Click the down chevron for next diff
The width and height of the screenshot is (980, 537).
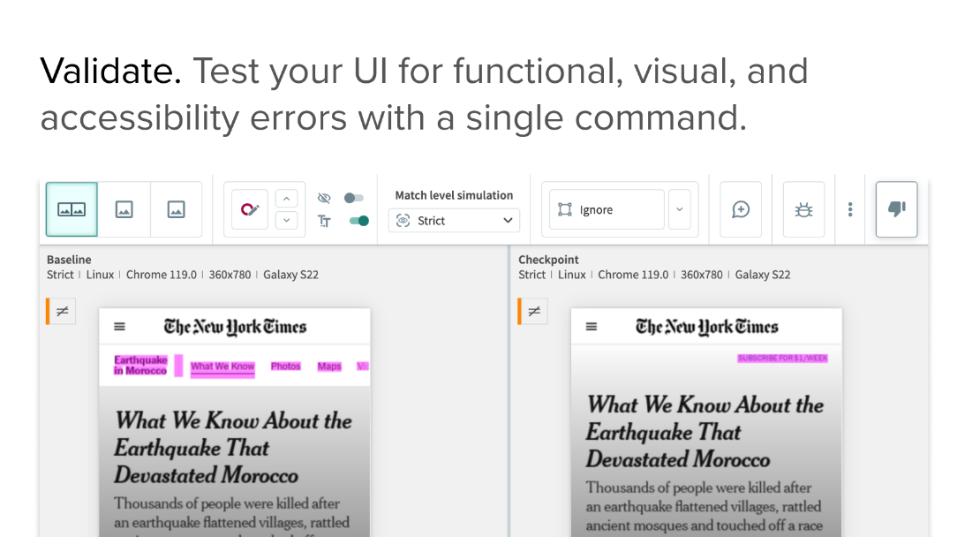286,220
